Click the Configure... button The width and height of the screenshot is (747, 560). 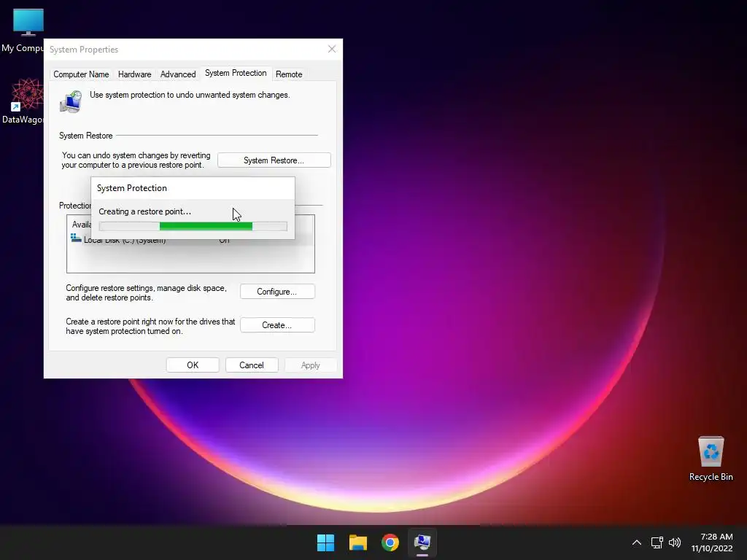click(x=277, y=292)
